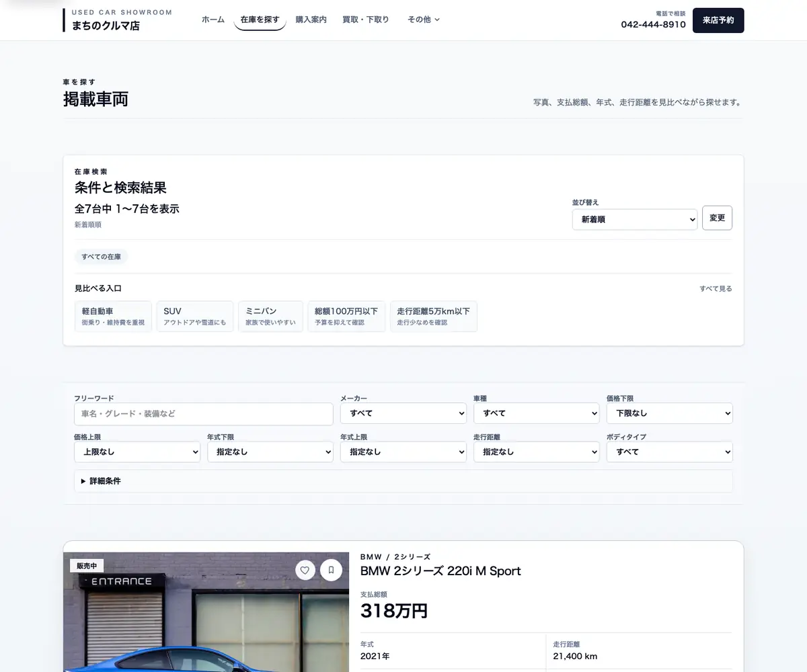Open 買取・下取り navigation item
This screenshot has width=807, height=672.
(366, 20)
